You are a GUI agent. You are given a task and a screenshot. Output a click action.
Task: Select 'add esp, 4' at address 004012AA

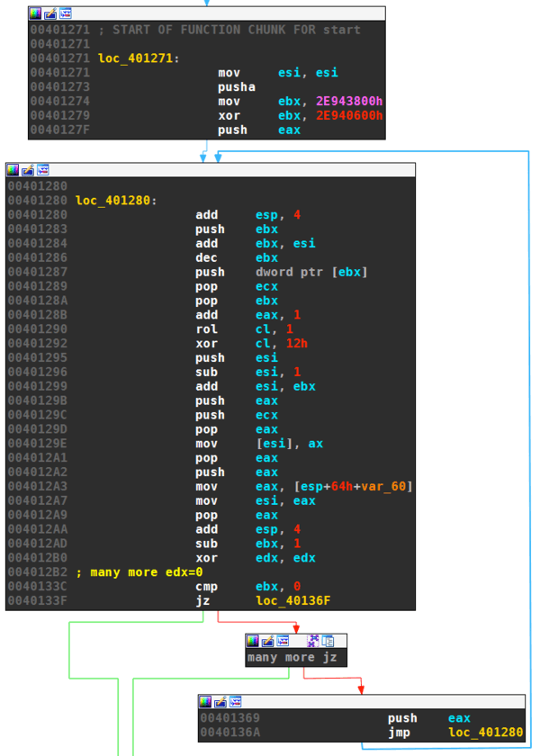pyautogui.click(x=247, y=529)
